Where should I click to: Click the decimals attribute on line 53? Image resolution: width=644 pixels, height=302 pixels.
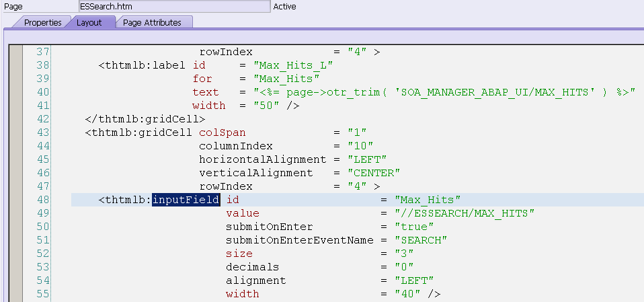click(253, 267)
